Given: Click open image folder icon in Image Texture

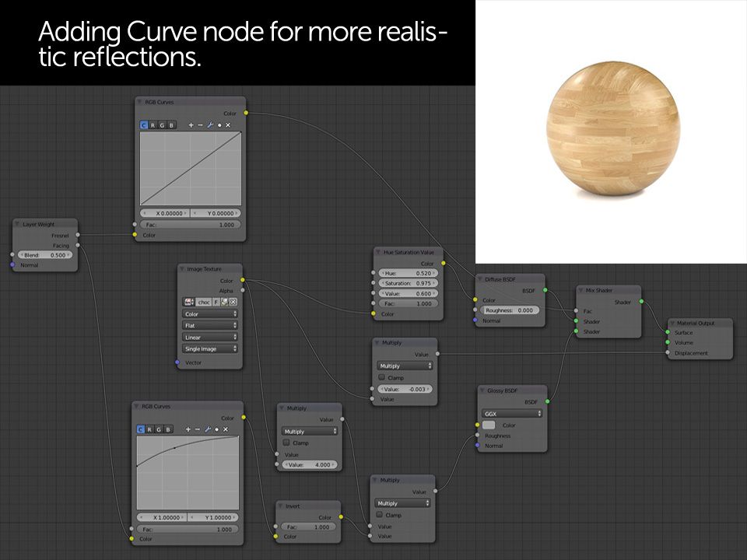Looking at the screenshot, I should (224, 302).
